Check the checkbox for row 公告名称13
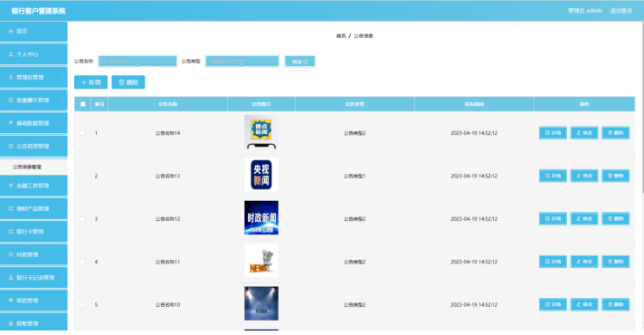The width and height of the screenshot is (644, 335). click(82, 176)
